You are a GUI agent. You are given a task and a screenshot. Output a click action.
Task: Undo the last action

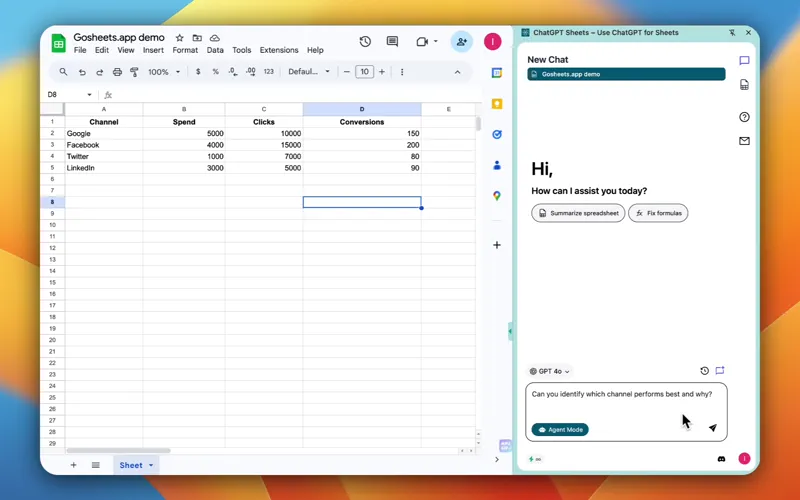[82, 72]
